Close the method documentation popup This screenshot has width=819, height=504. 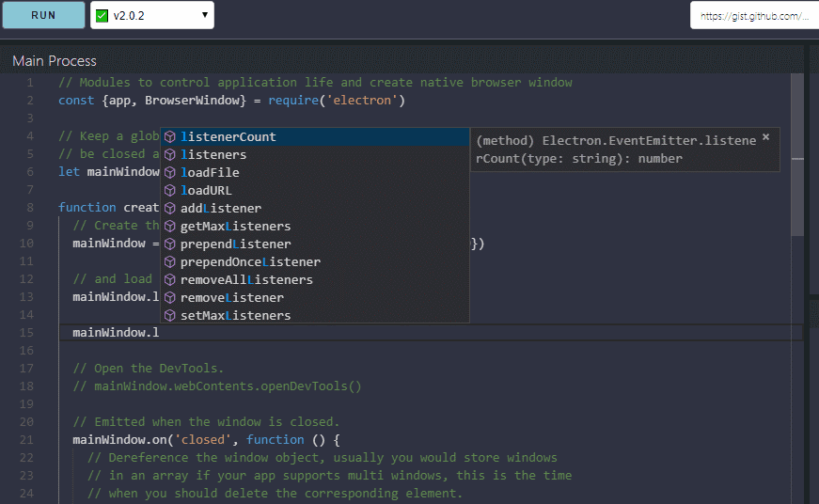765,137
